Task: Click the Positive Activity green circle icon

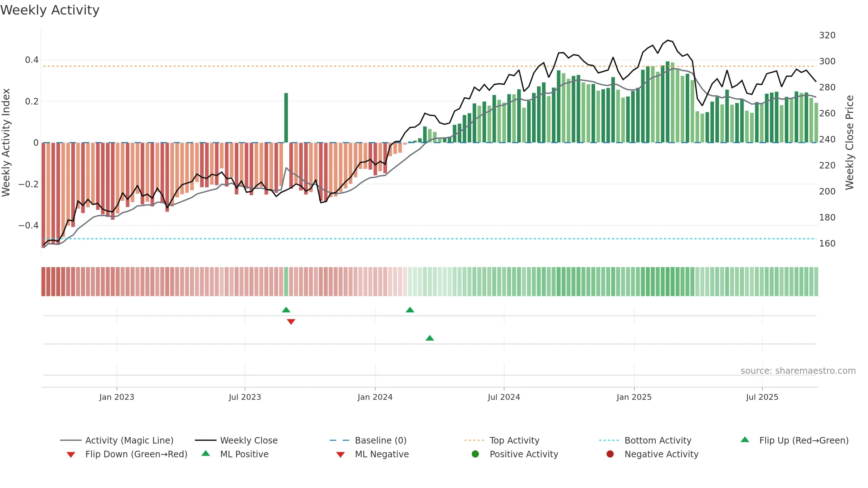Action: click(x=476, y=454)
